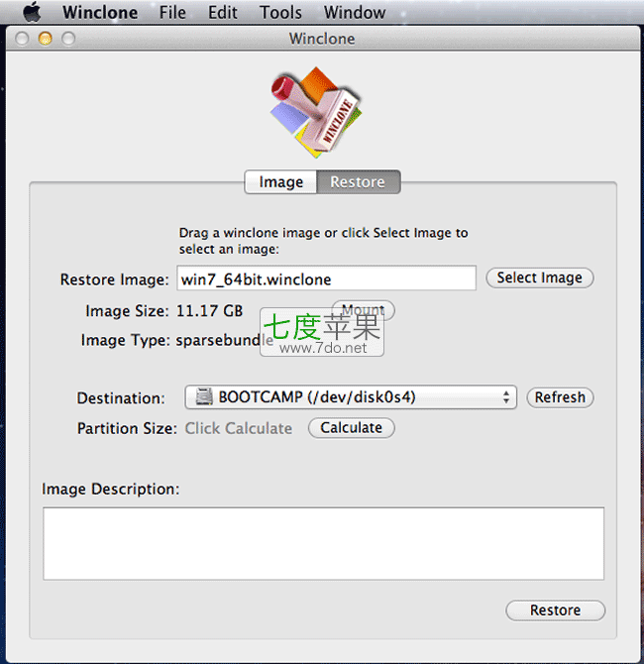The width and height of the screenshot is (644, 664).
Task: Open the Edit menu
Action: [222, 12]
